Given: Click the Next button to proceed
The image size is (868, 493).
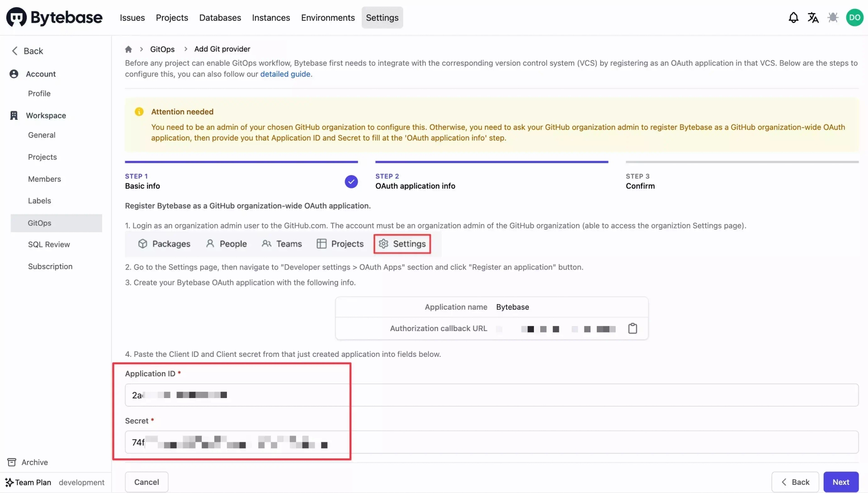Looking at the screenshot, I should (840, 482).
